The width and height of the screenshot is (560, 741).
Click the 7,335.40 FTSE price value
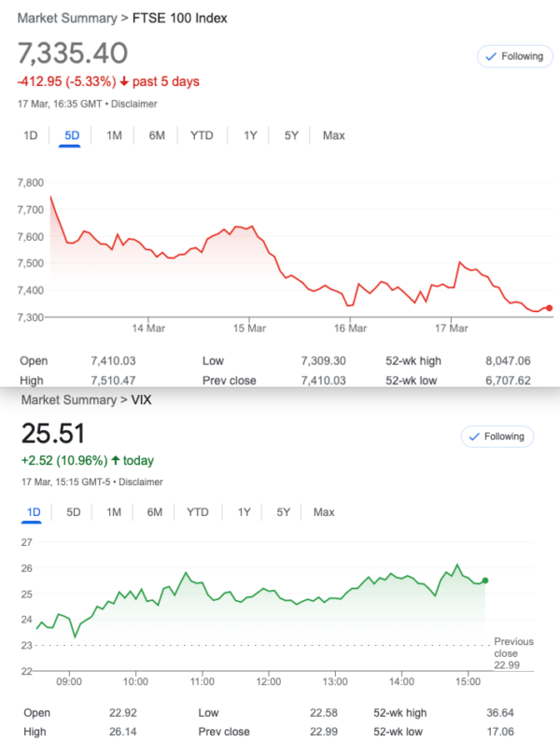coord(73,52)
